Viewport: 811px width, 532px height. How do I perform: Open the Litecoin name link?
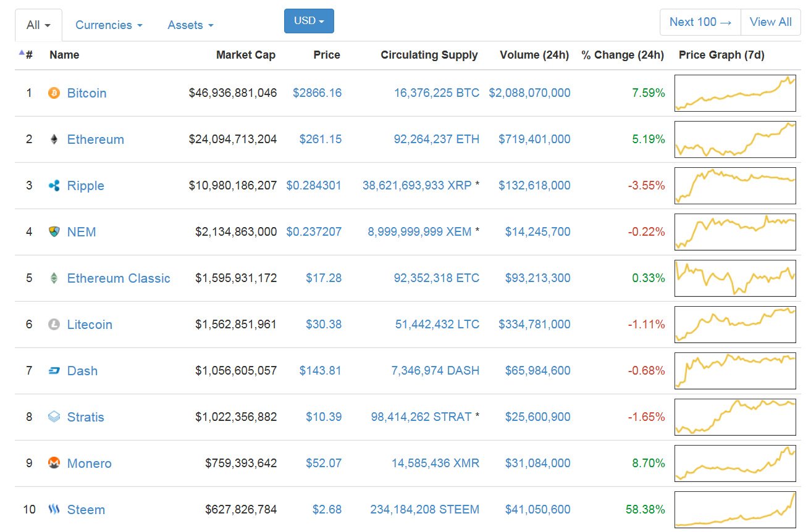(90, 325)
